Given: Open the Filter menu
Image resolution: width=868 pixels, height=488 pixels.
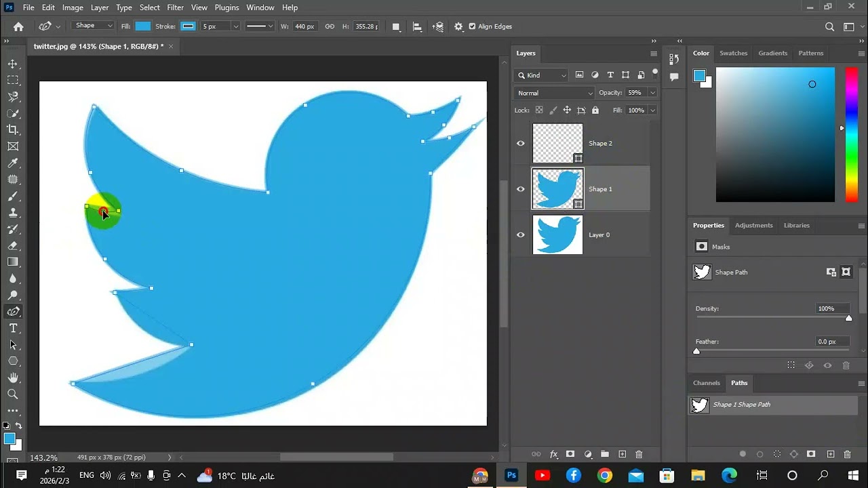Looking at the screenshot, I should (176, 7).
